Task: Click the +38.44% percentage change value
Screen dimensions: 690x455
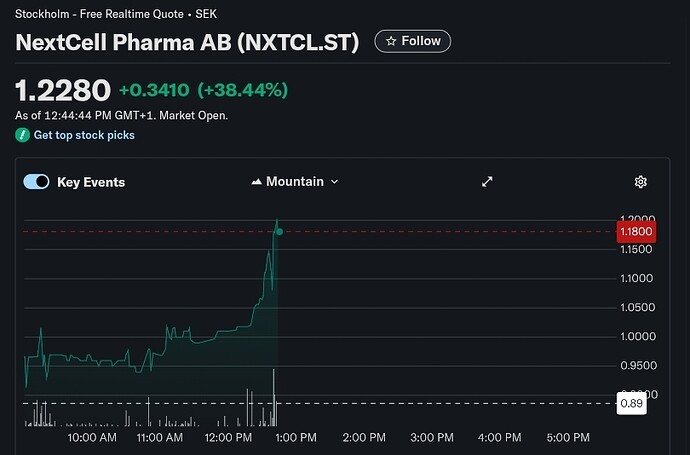Action: tap(243, 90)
